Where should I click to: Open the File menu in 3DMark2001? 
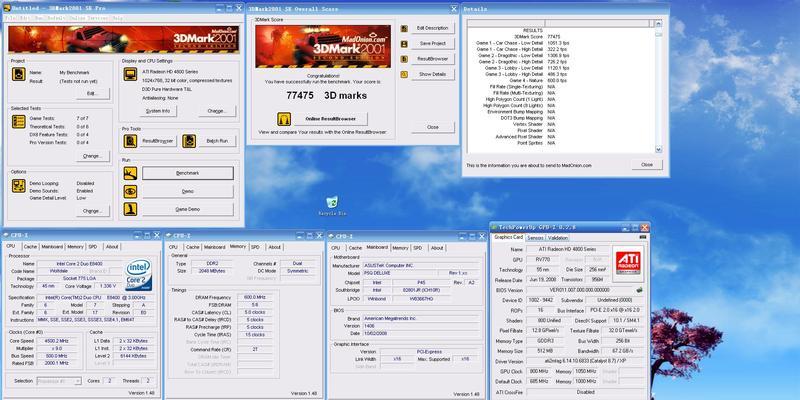point(8,18)
